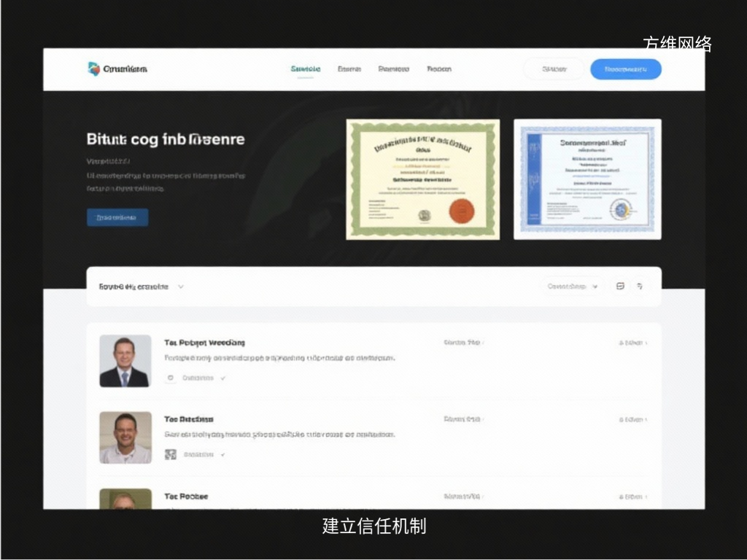Expand the chevron next to the second listing's tag
Viewport: 747px width, 560px height.
click(223, 454)
